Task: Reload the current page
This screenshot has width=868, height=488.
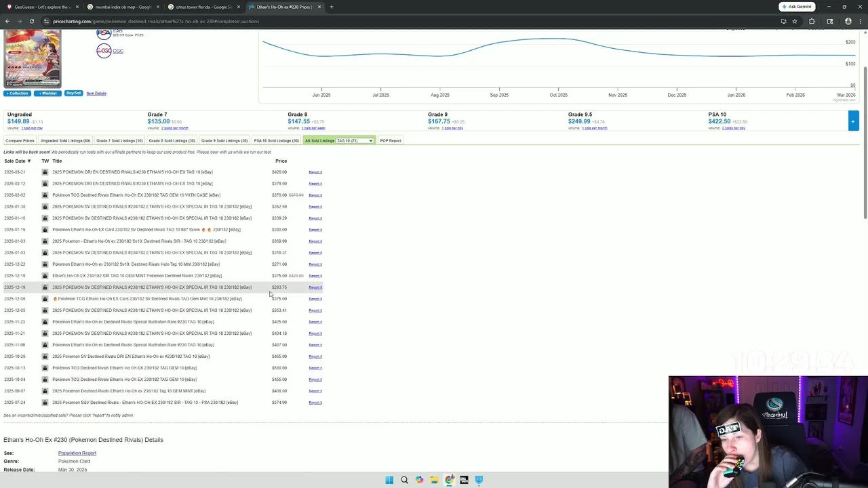Action: coord(32,21)
